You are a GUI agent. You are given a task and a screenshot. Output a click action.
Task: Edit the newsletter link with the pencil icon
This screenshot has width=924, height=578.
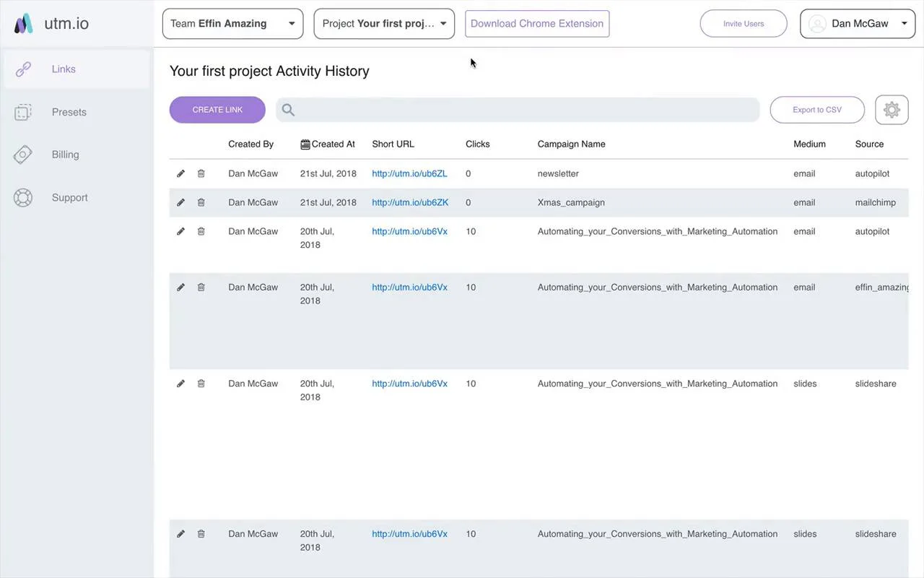click(x=180, y=173)
